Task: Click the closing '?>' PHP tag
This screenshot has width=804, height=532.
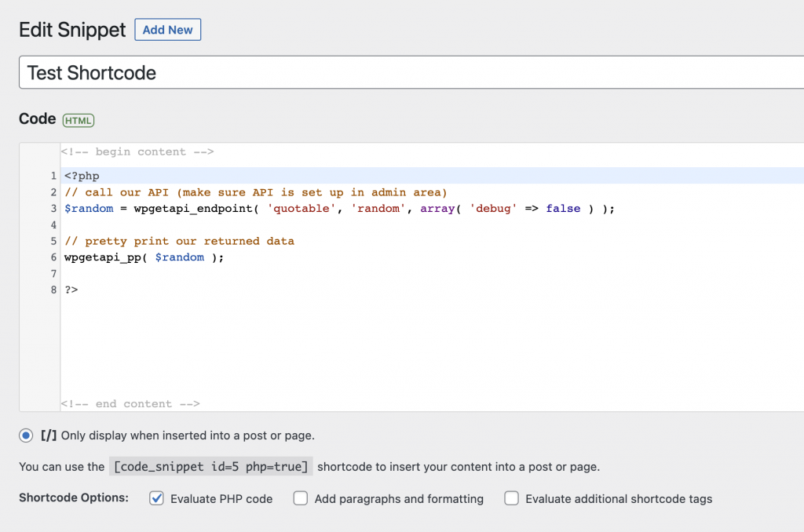Action: tap(71, 290)
